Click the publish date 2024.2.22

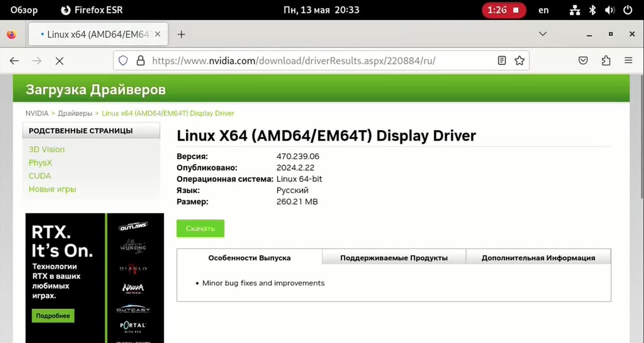[295, 168]
